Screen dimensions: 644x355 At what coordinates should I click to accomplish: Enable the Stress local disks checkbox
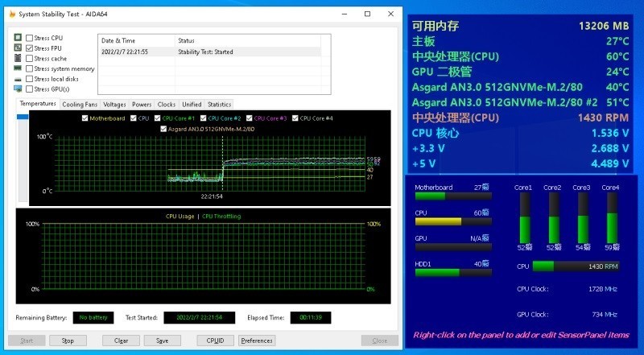tap(29, 79)
